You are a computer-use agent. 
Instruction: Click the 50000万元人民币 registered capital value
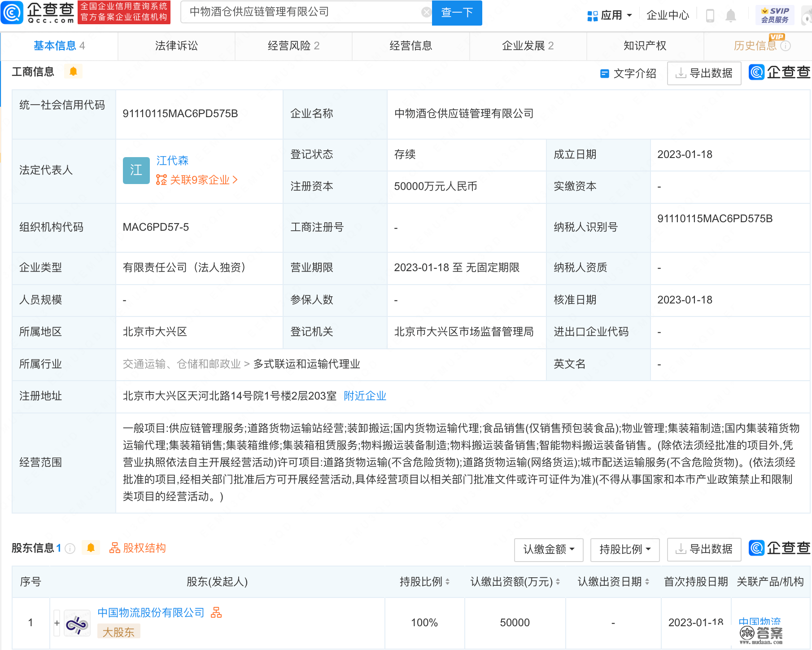pyautogui.click(x=436, y=186)
